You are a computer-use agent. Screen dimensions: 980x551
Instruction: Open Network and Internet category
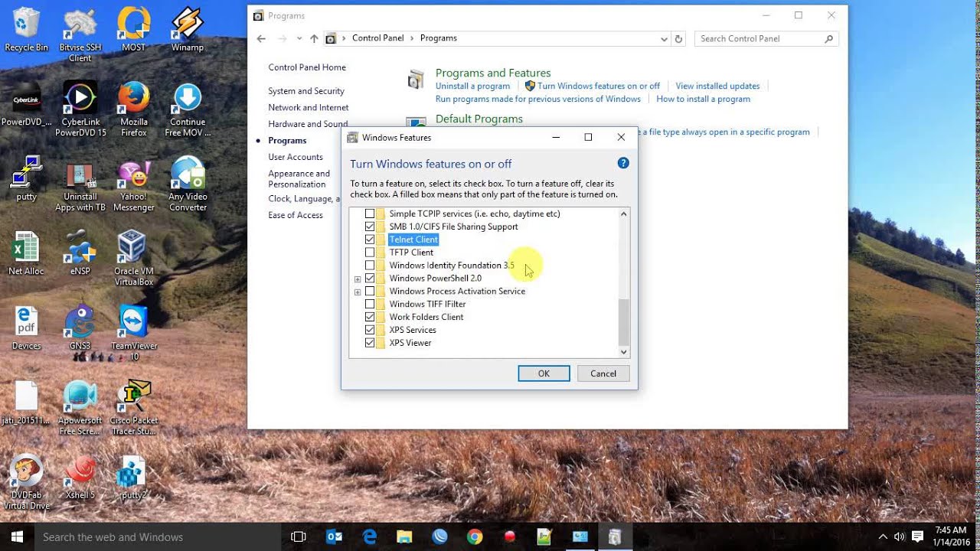309,108
